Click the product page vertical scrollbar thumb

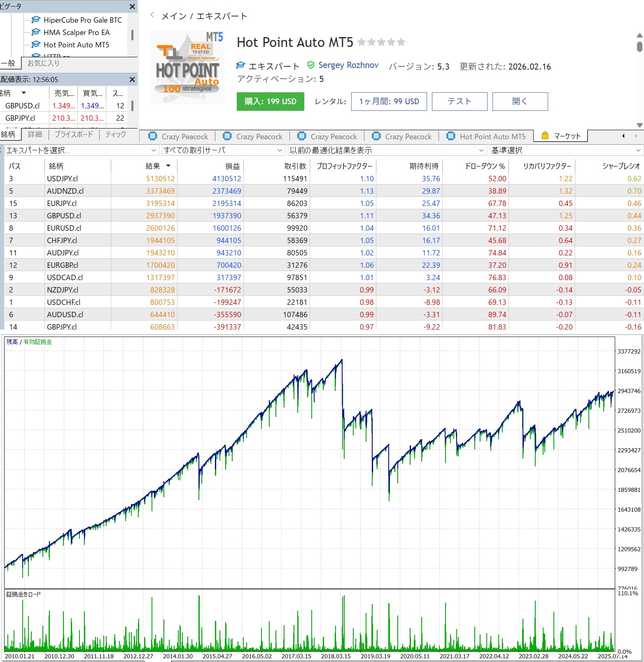639,46
